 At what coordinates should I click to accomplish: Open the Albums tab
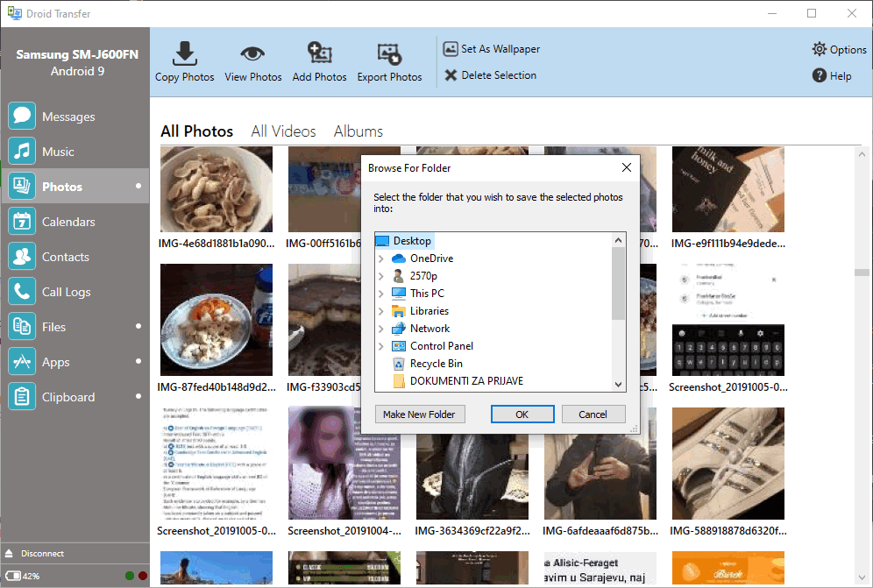tap(358, 131)
